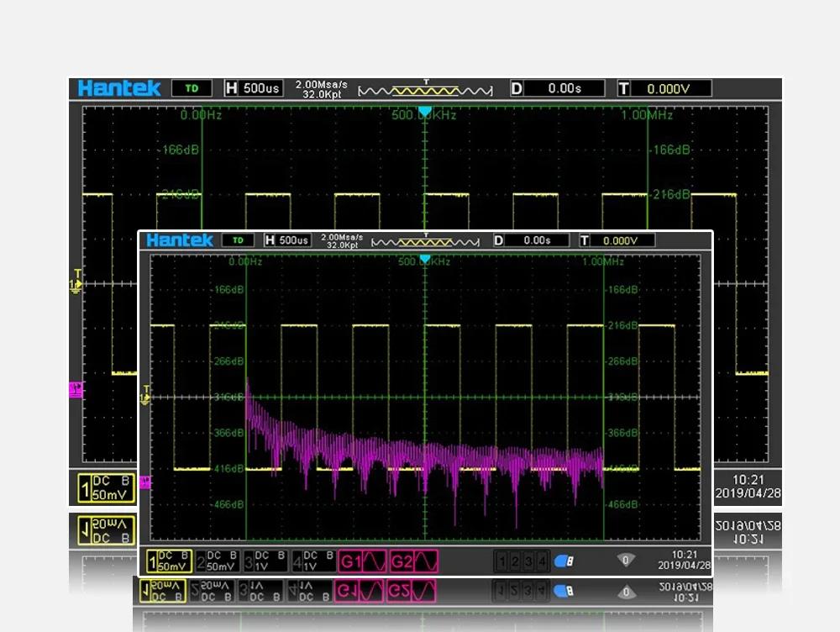Click the back screen's T 0.000V trigger field
Screen dimensions: 840x632
(x=664, y=88)
